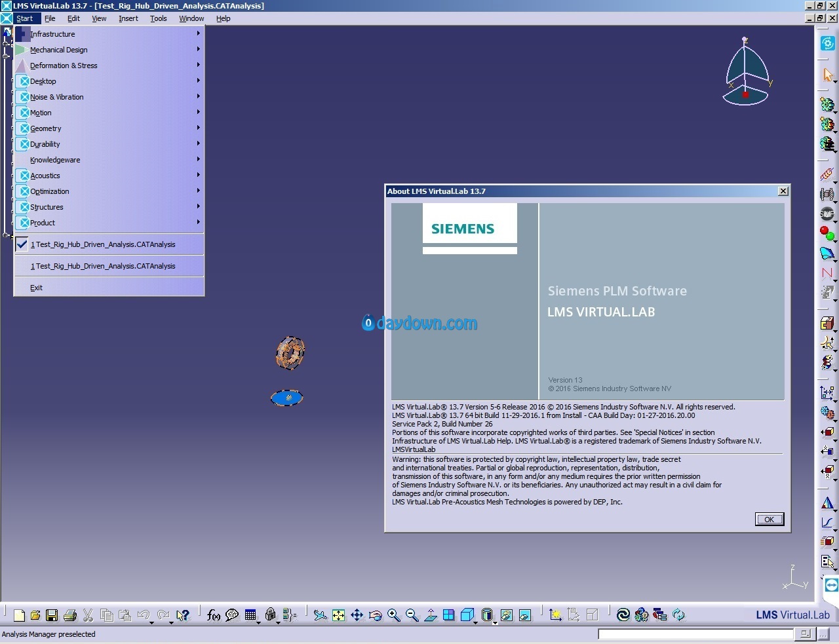Click the red N icon in right toolbar
The image size is (839, 644).
coord(827,273)
